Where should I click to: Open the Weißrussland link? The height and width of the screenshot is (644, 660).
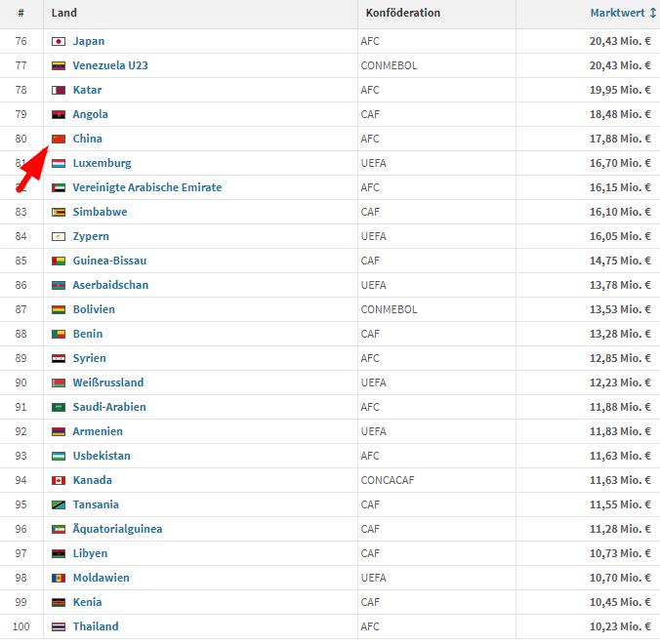pos(107,382)
